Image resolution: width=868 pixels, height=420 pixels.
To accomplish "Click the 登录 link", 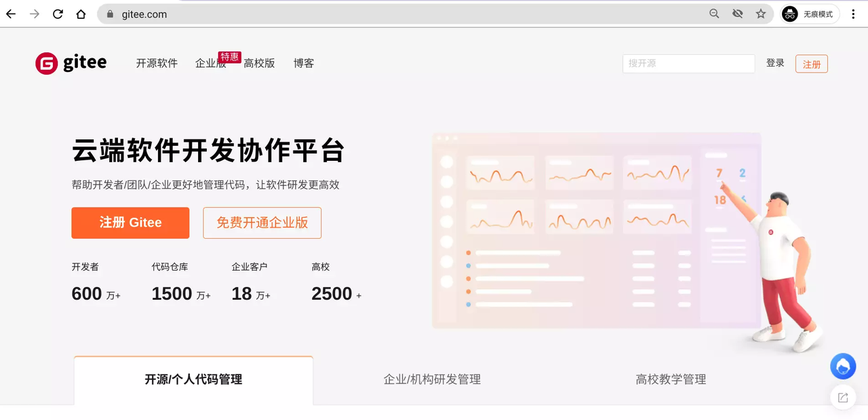I will pos(775,63).
